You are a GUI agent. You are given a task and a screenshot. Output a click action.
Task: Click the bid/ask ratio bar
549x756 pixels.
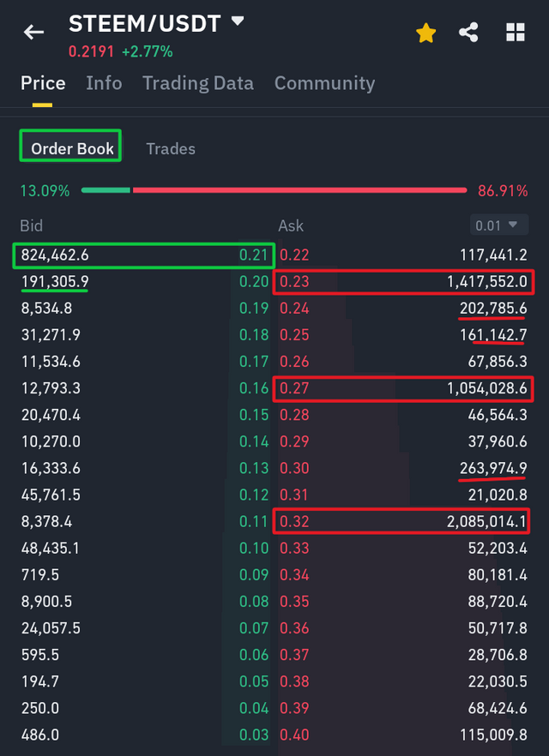pos(274,190)
